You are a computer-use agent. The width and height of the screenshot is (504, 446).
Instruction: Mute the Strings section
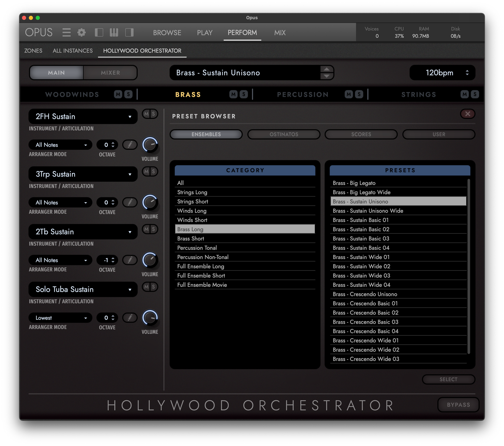pyautogui.click(x=465, y=94)
